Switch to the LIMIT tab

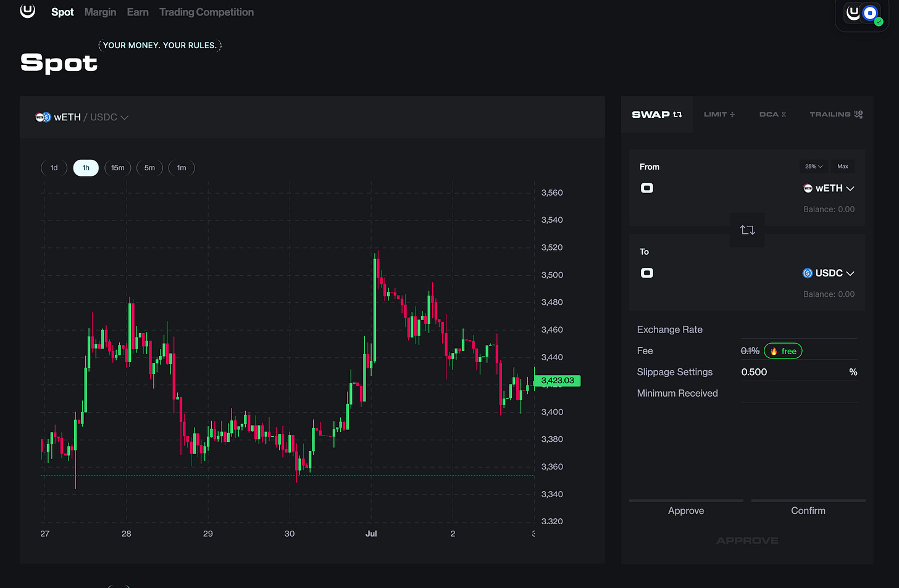click(x=719, y=115)
